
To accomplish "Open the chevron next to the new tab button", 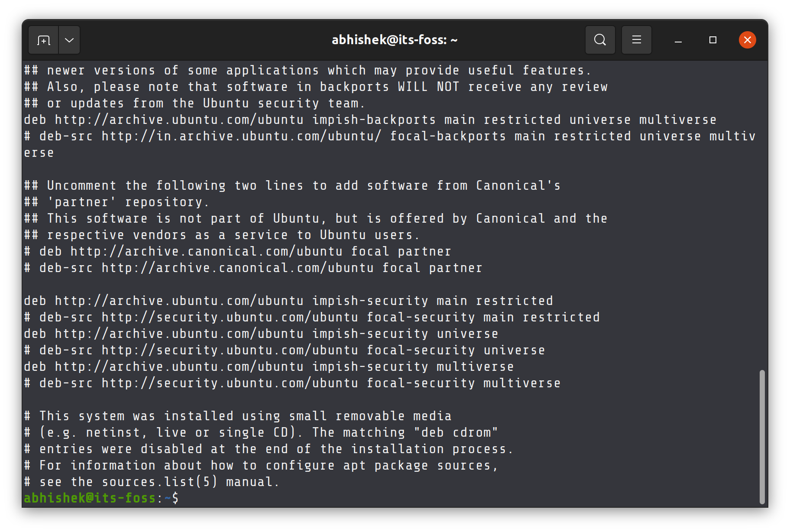I will coord(69,39).
